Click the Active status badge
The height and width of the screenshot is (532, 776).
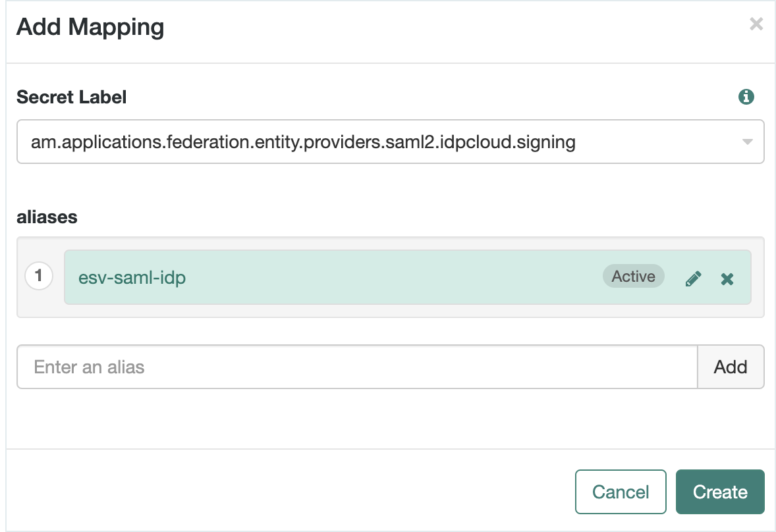633,277
